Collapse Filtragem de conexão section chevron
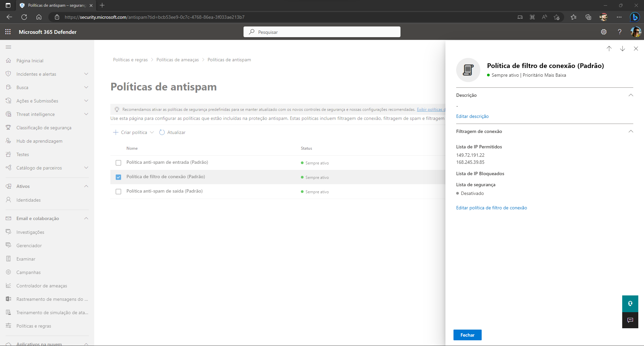Viewport: 644px width, 346px height. click(631, 131)
